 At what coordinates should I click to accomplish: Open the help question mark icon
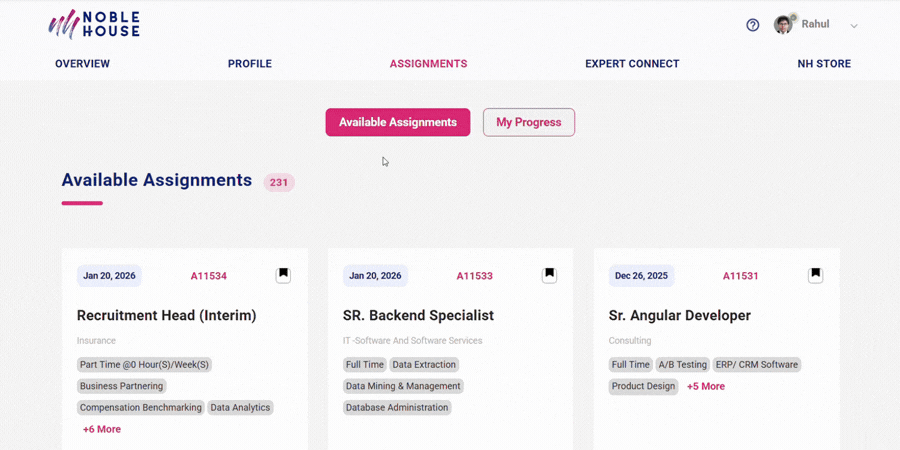(753, 25)
